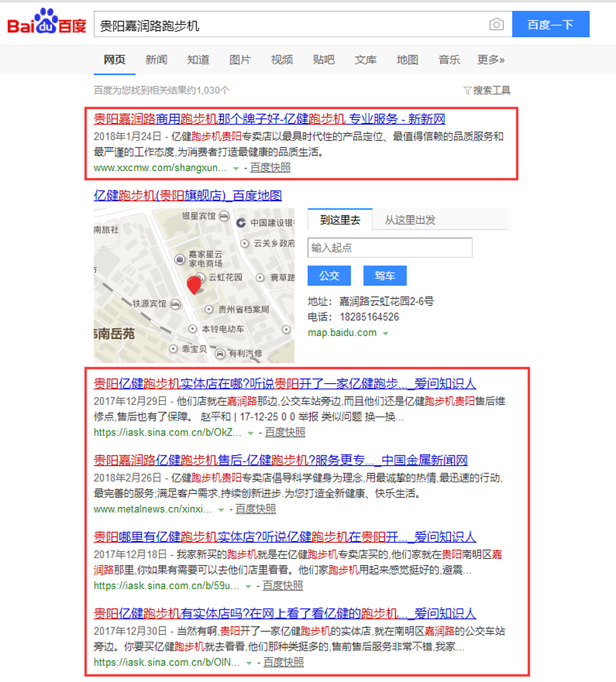Open 百度快照 for metalnews.cn result
Screen dimensions: 616x682
[255, 509]
